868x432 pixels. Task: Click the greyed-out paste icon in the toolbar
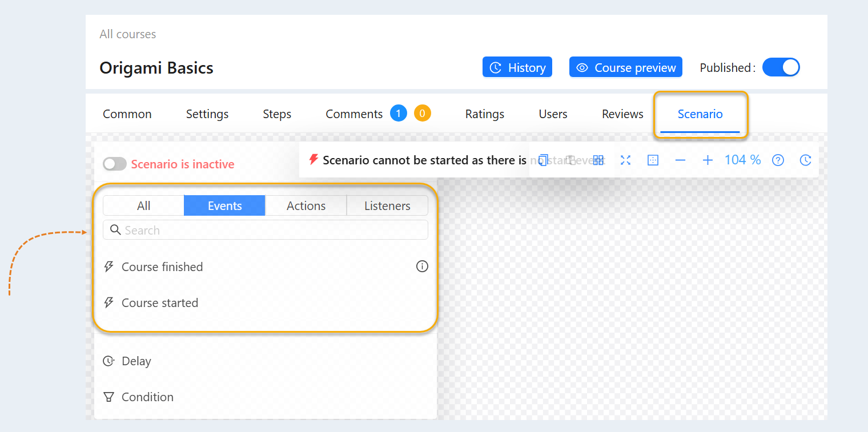point(570,160)
